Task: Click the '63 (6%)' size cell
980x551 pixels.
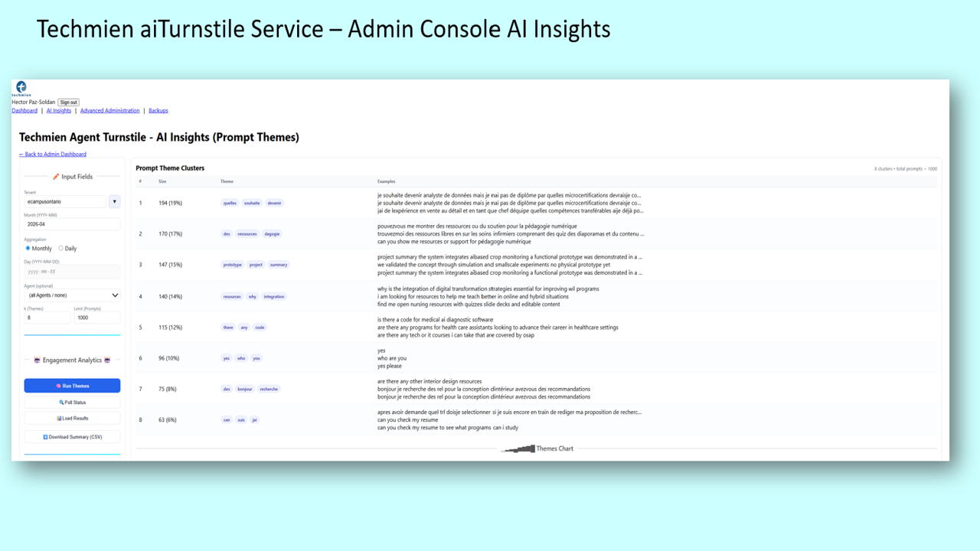Action: (168, 420)
